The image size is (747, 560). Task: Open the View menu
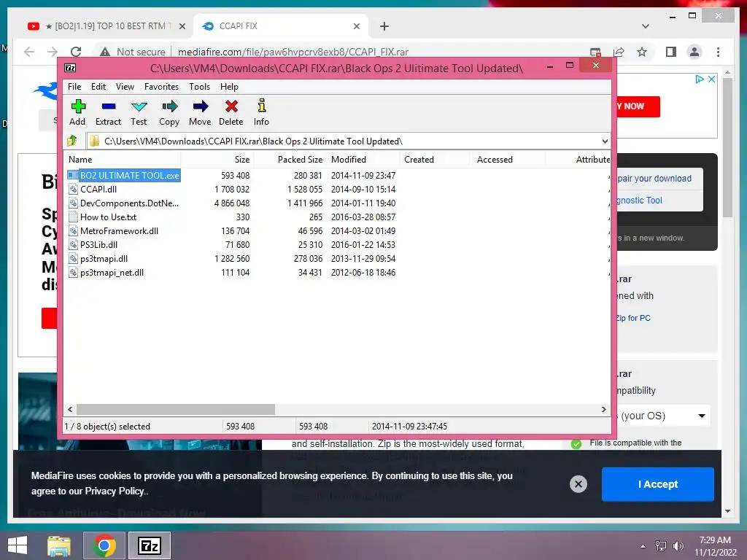(125, 87)
